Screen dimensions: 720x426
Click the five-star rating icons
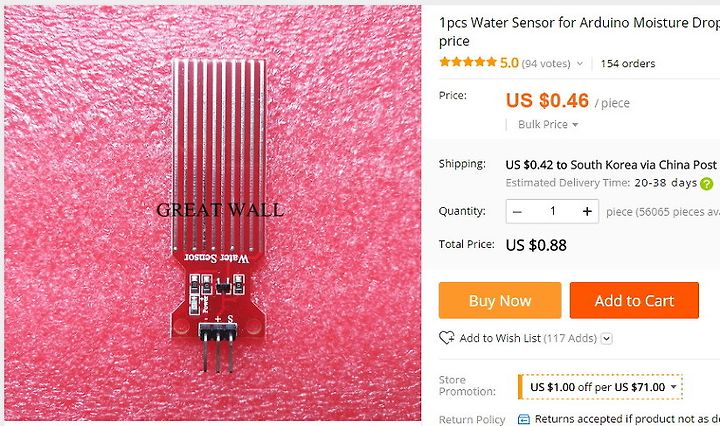(468, 62)
